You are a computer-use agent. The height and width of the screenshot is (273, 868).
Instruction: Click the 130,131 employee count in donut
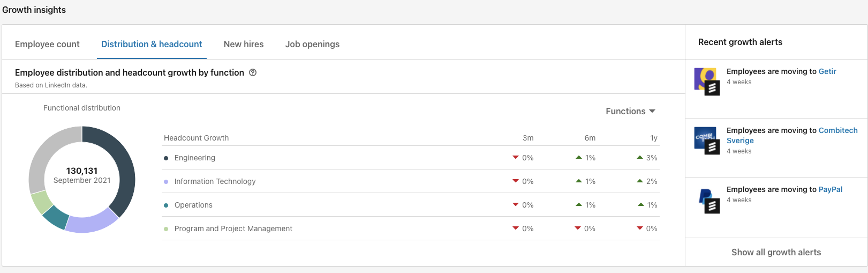click(x=82, y=171)
